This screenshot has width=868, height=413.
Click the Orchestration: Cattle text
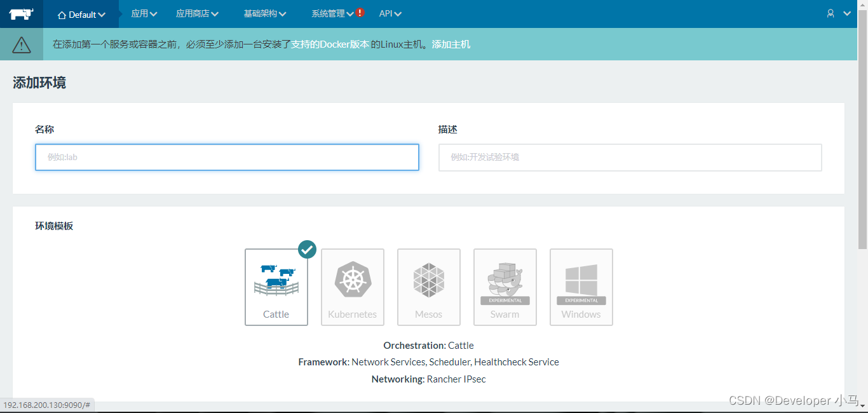[429, 346]
